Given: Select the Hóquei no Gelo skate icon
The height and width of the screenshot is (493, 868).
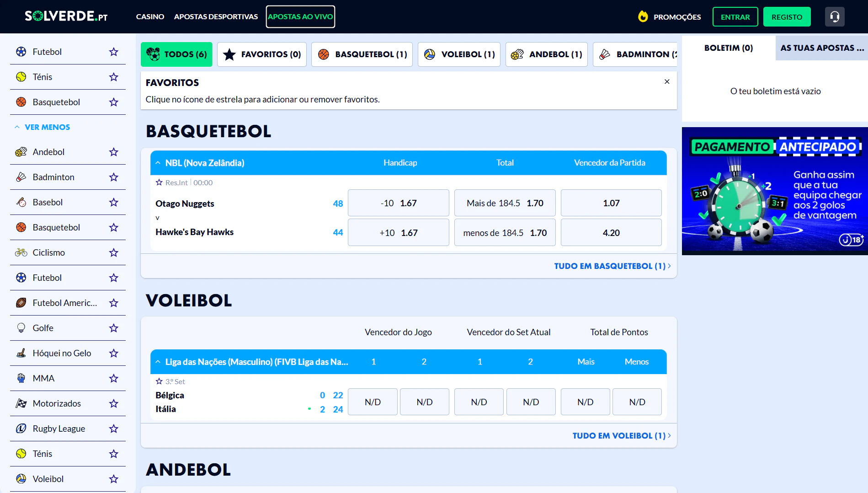Looking at the screenshot, I should point(21,353).
